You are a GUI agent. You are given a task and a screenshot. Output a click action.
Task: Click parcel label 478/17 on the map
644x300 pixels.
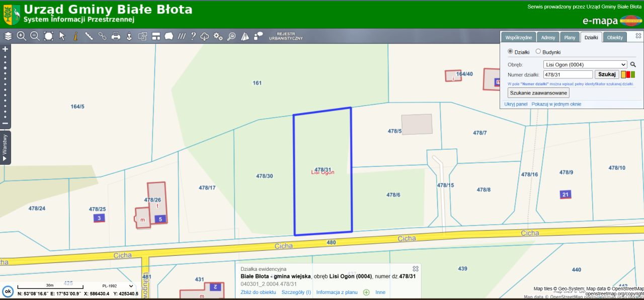click(x=207, y=187)
